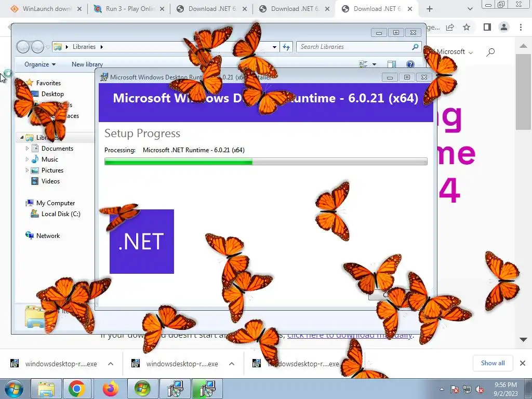This screenshot has height=399, width=532.
Task: Toggle the Explorer preview pane
Action: [x=392, y=64]
